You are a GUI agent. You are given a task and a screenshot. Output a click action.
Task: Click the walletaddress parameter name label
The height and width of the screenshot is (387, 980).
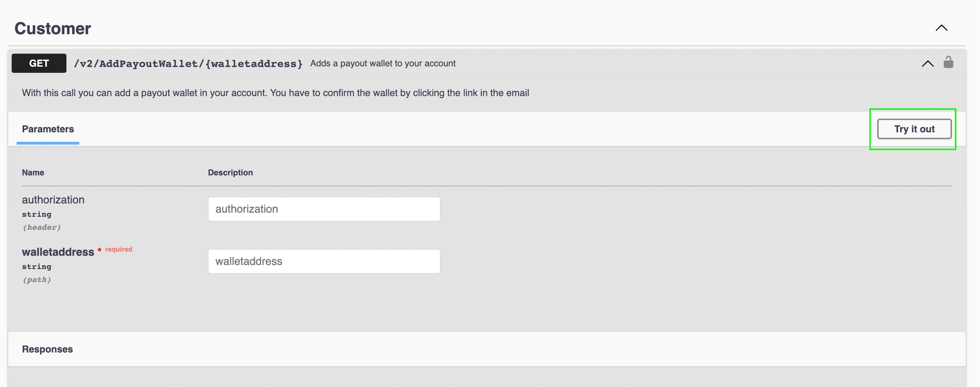(58, 252)
